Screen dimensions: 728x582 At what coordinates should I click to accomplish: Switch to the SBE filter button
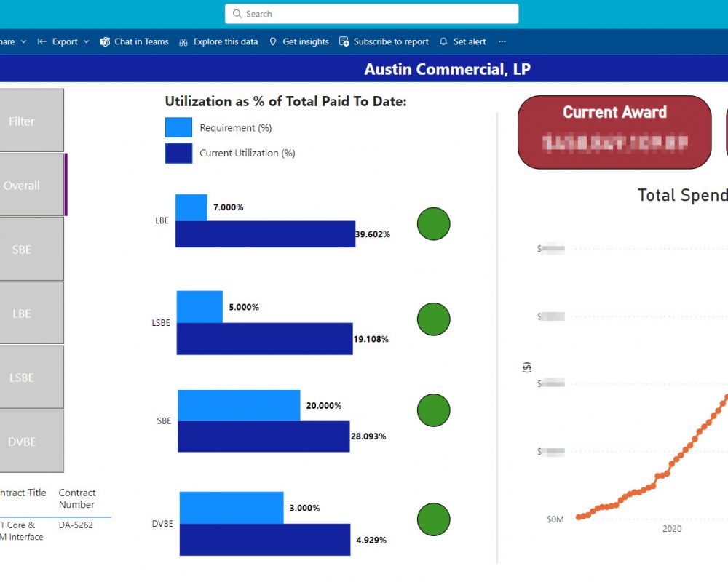[31, 249]
